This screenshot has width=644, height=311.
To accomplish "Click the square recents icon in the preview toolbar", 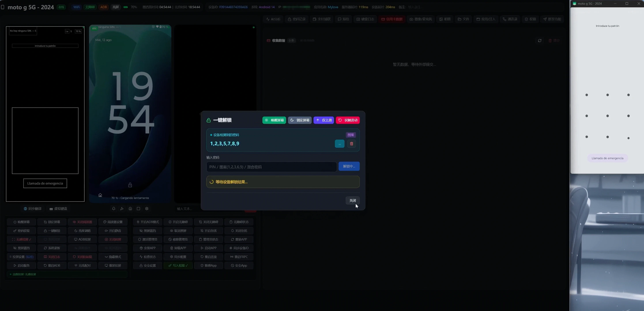I will 139,209.
